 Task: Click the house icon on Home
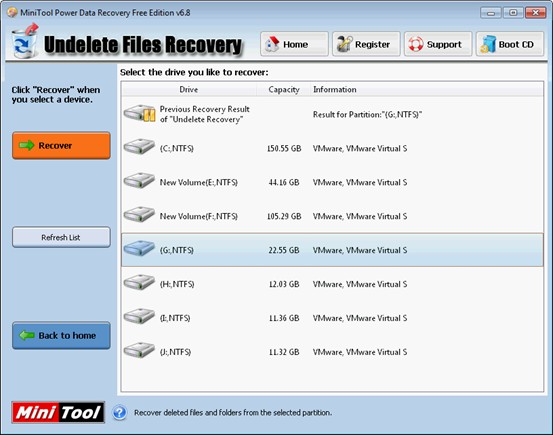coord(272,44)
